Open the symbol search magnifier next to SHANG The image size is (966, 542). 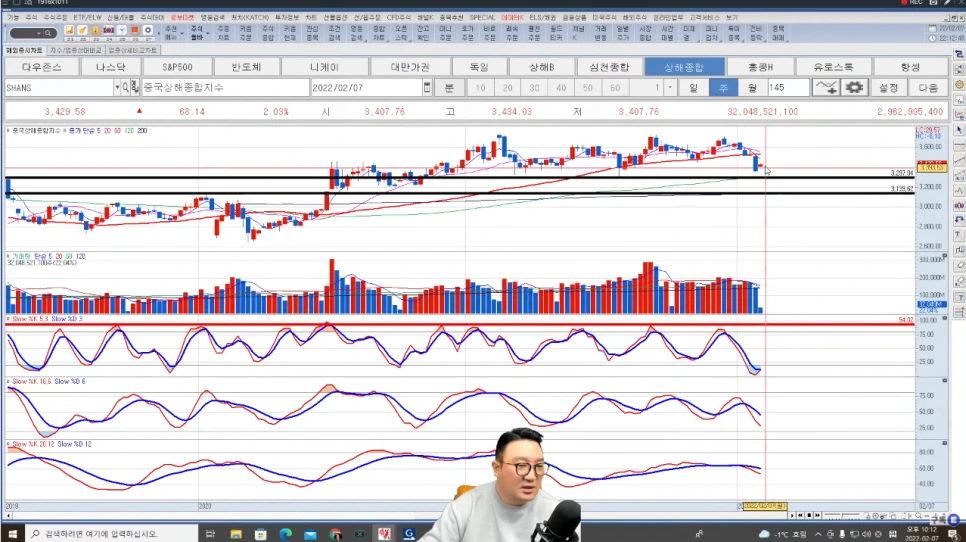click(x=126, y=88)
